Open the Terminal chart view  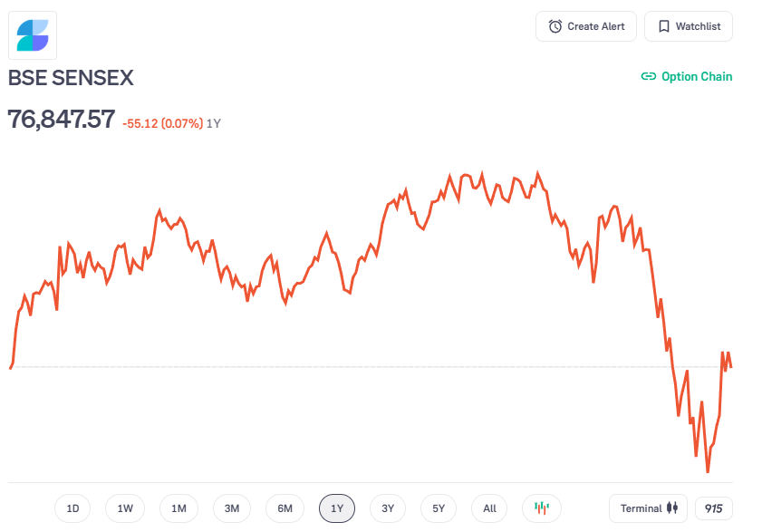pyautogui.click(x=648, y=508)
